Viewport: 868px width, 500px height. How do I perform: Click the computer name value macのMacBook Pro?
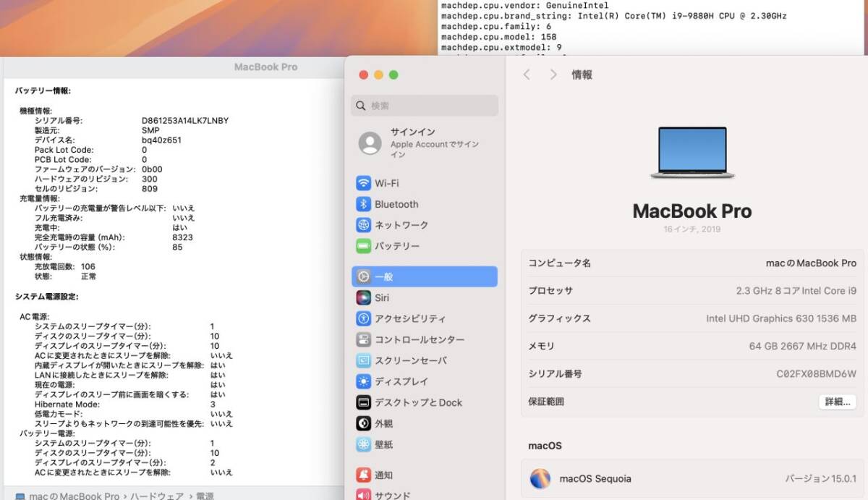[x=811, y=263]
